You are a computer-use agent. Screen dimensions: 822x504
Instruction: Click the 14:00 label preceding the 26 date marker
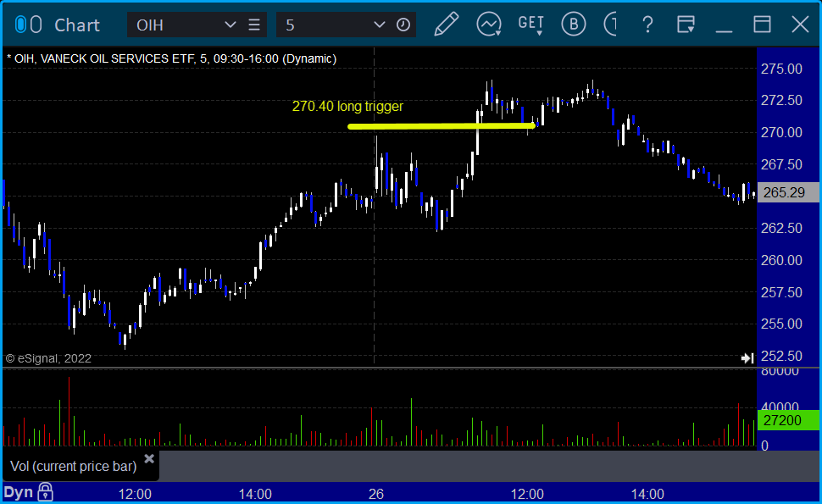click(x=255, y=494)
